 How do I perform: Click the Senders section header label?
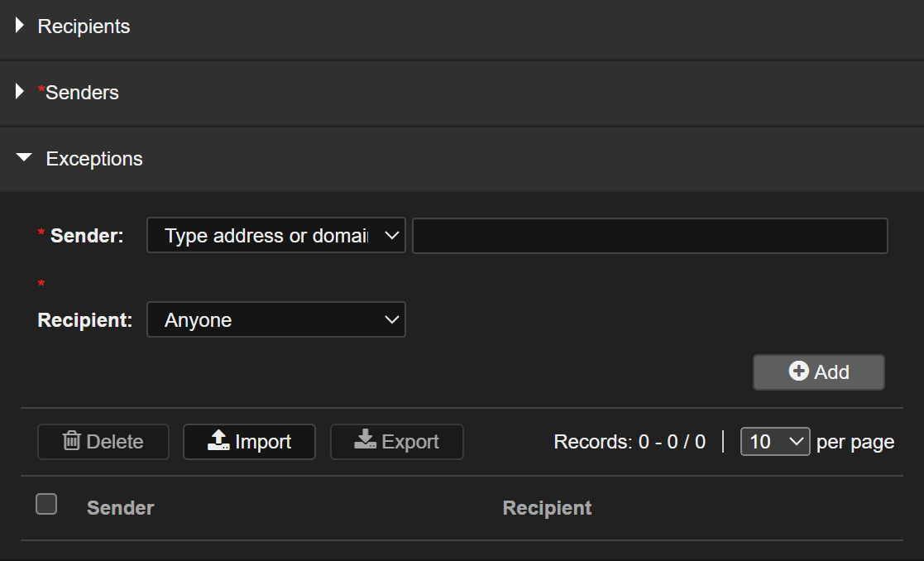coord(82,93)
